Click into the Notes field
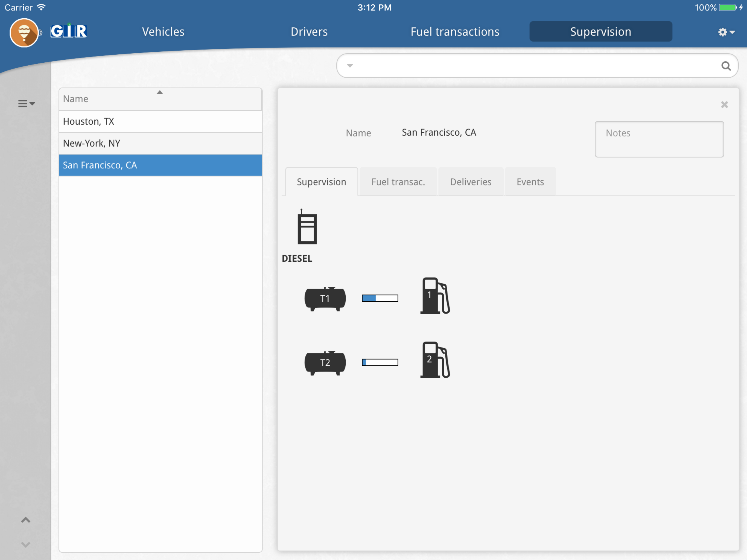Viewport: 747px width, 560px height. 659,139
